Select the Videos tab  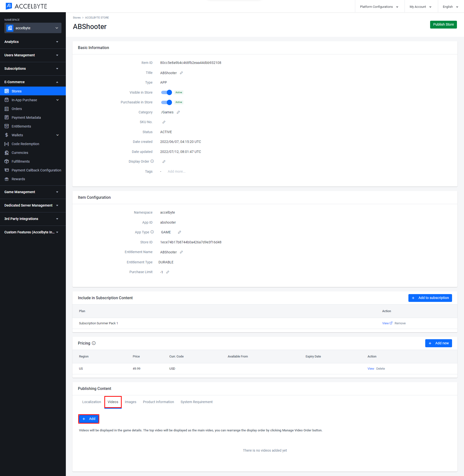(x=113, y=402)
